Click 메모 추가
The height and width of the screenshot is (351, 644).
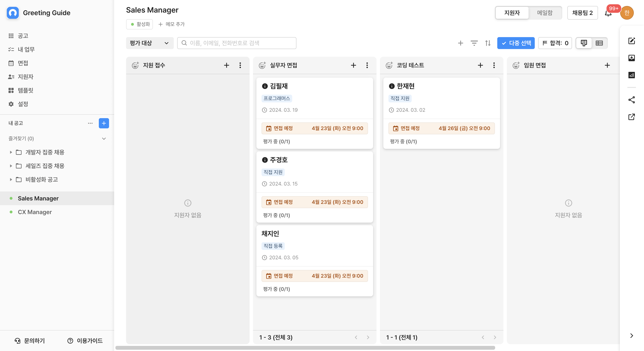coord(171,24)
